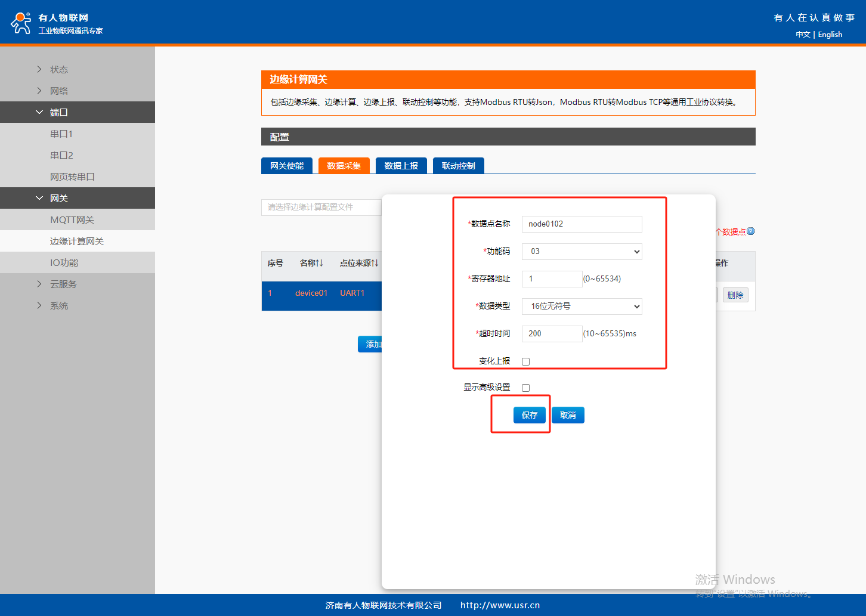Click the USR IoT logo icon
Viewport: 866px width, 616px height.
(21, 23)
